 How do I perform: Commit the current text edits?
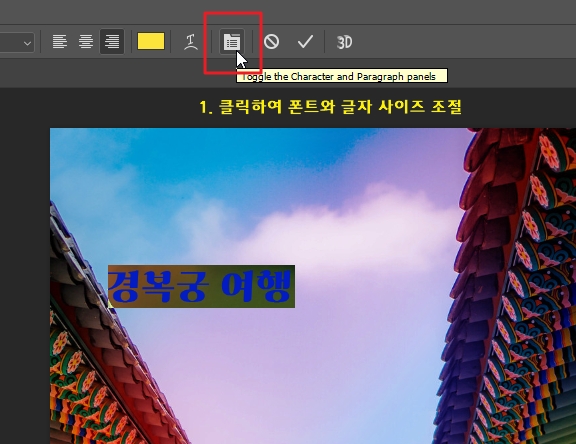pyautogui.click(x=305, y=41)
